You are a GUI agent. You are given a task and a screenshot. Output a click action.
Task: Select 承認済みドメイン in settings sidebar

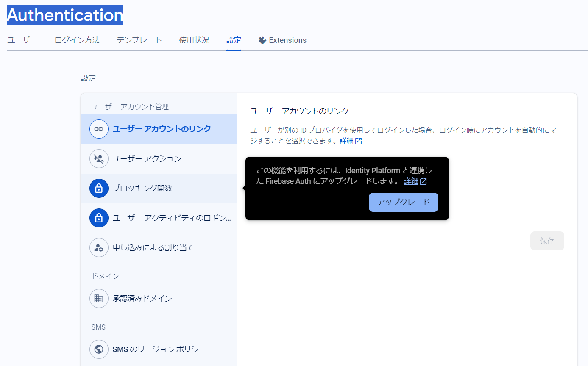159,299
